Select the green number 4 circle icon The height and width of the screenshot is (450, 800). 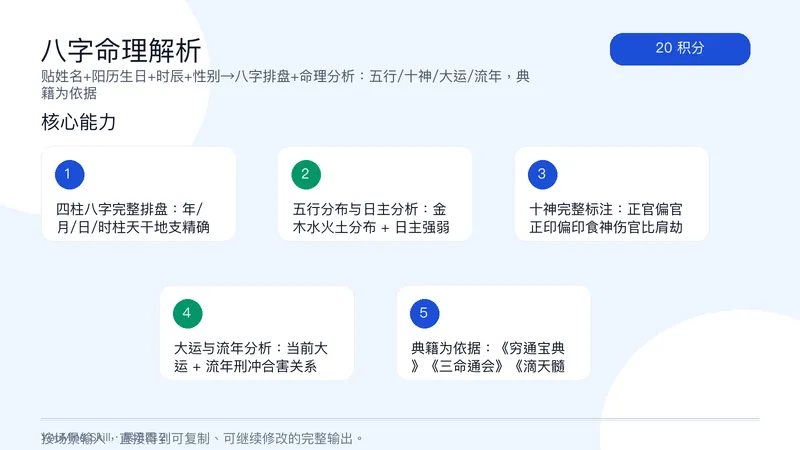click(188, 313)
